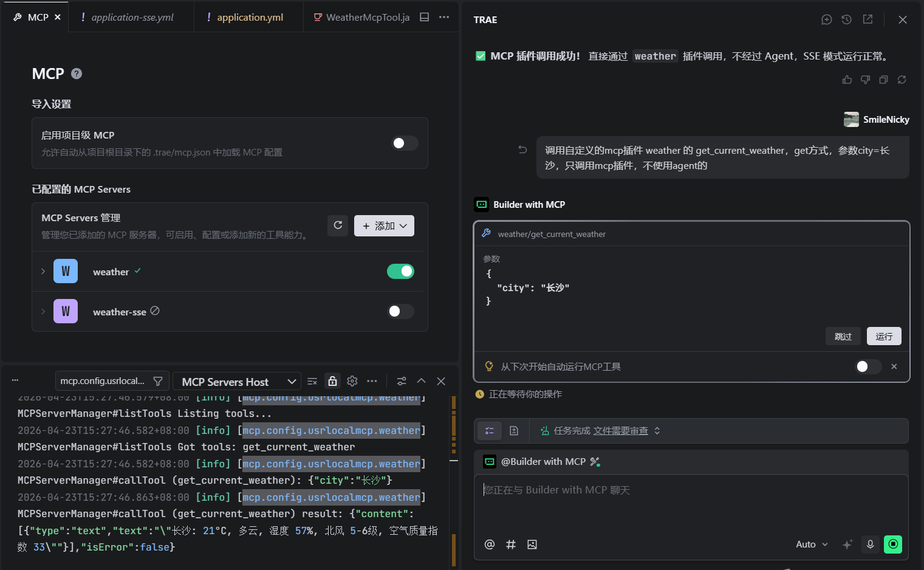Open chat history in TRAE panel
924x570 pixels.
846,19
